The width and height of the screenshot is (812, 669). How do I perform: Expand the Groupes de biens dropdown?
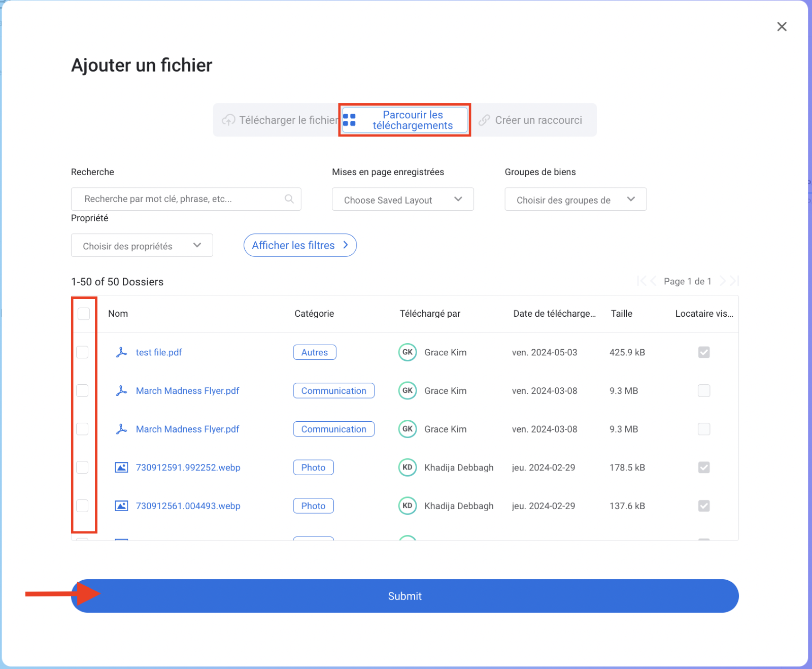[x=575, y=199]
